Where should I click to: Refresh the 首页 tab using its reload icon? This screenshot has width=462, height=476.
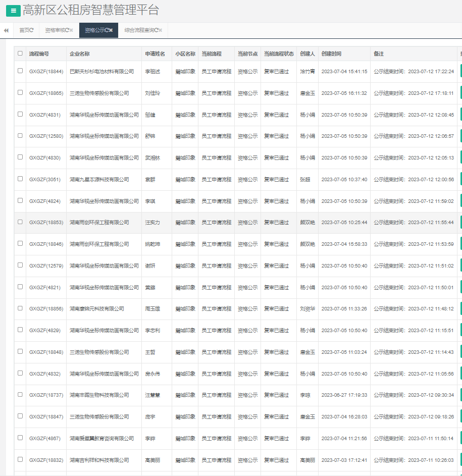click(x=32, y=30)
